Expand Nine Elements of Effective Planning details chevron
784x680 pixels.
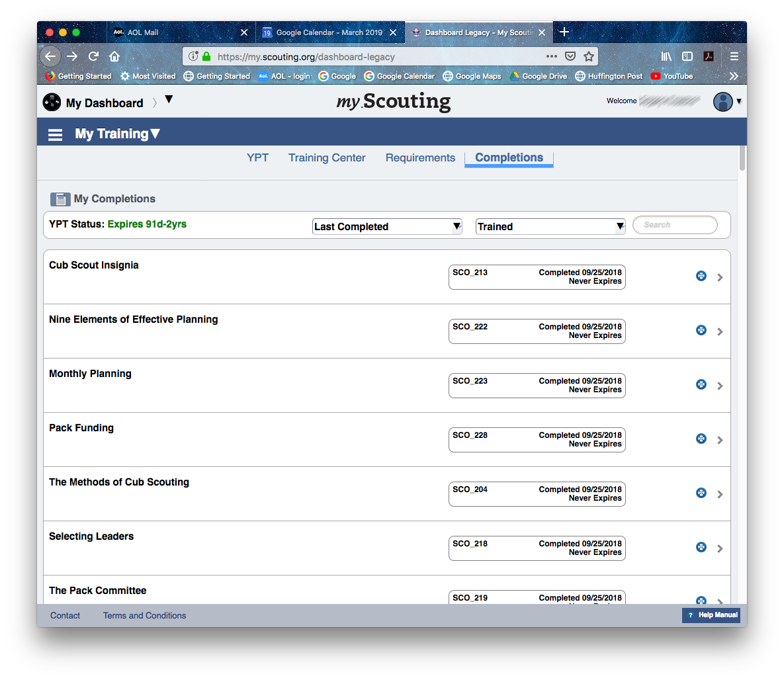(720, 331)
